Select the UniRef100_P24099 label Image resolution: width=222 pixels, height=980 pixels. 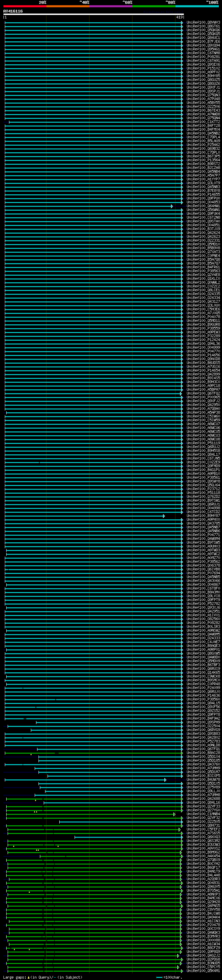203,688
